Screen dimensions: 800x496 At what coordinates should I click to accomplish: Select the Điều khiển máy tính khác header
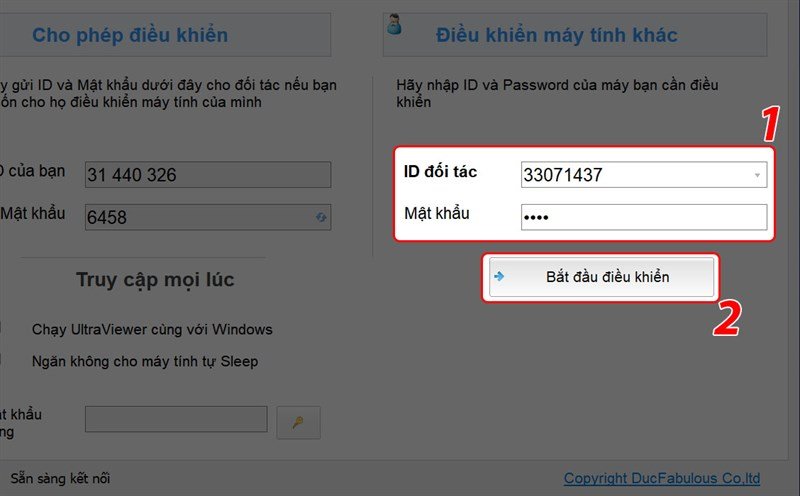(x=556, y=36)
